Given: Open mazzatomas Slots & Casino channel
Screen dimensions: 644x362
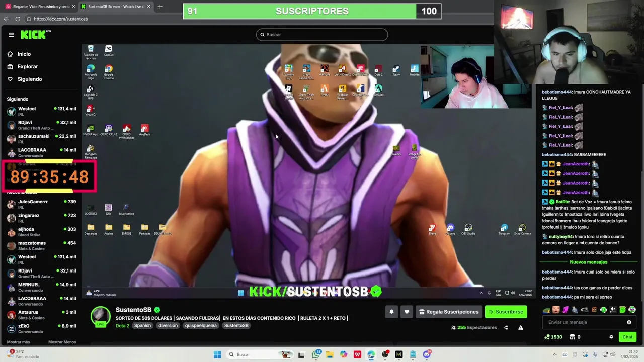Looking at the screenshot, I should (41, 245).
